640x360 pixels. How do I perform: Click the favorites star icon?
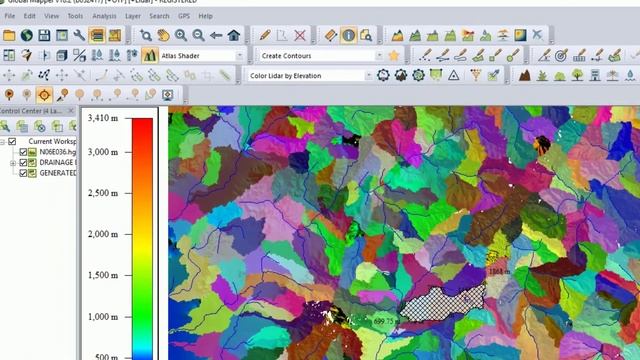pos(394,56)
